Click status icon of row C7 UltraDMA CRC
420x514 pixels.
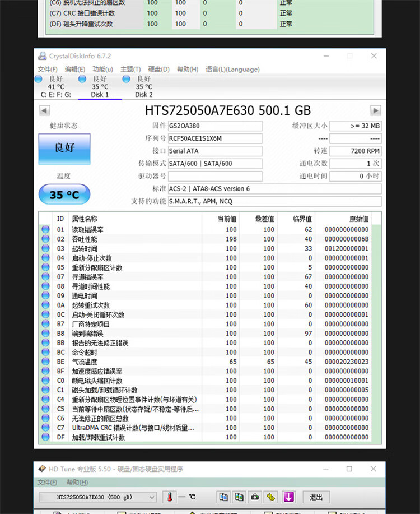[45, 428]
